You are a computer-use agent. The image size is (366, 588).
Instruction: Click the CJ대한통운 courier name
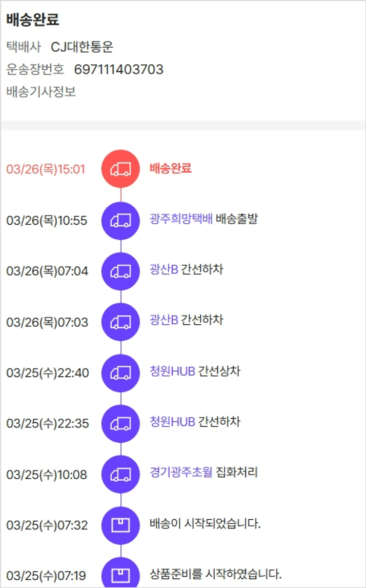82,47
